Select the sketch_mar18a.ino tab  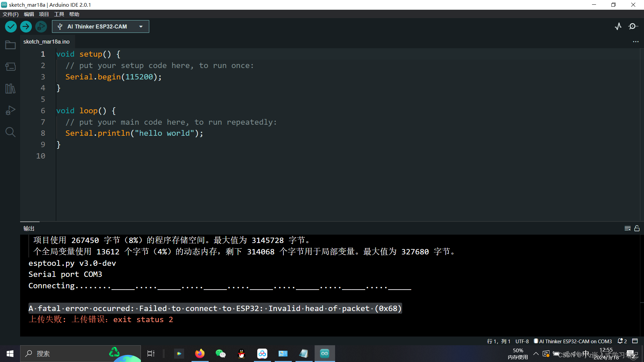[x=46, y=42]
